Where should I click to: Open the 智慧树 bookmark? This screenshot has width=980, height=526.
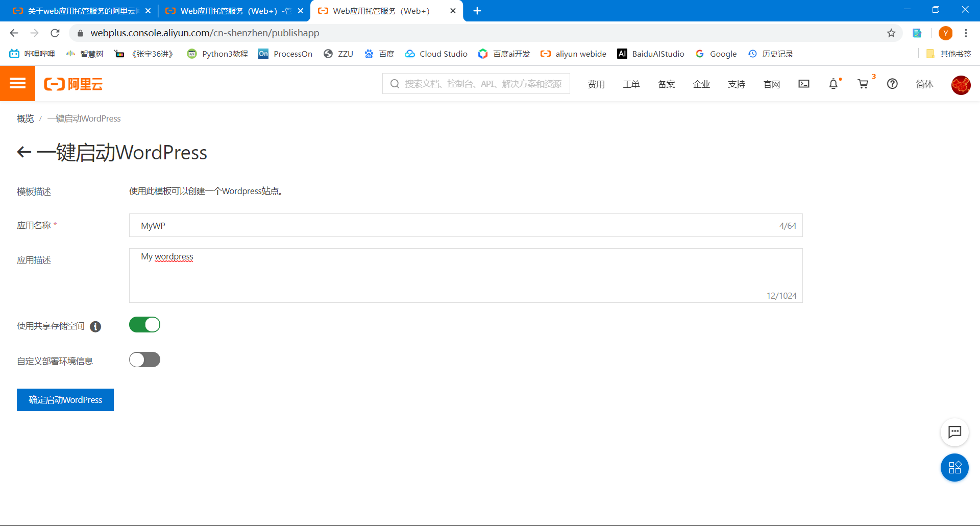coord(85,54)
